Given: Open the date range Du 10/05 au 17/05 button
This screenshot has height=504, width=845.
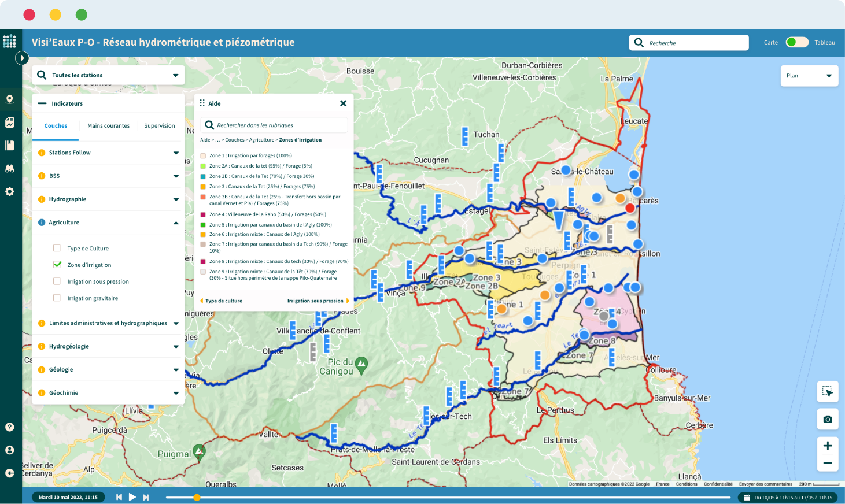Looking at the screenshot, I should click(788, 498).
